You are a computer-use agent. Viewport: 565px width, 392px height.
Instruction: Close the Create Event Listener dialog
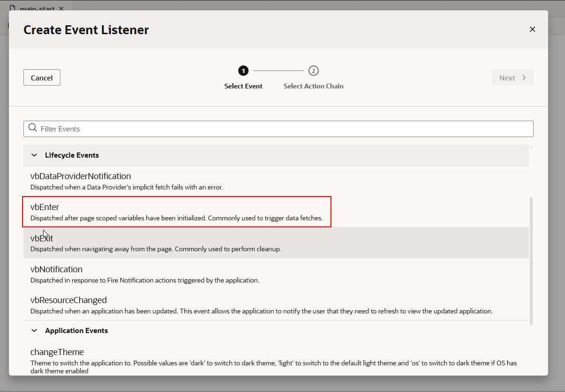pyautogui.click(x=532, y=29)
